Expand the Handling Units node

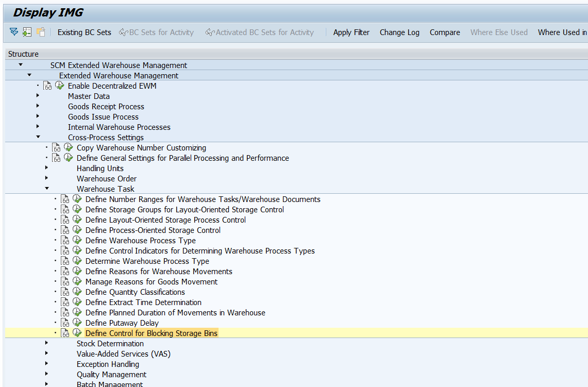coord(46,168)
